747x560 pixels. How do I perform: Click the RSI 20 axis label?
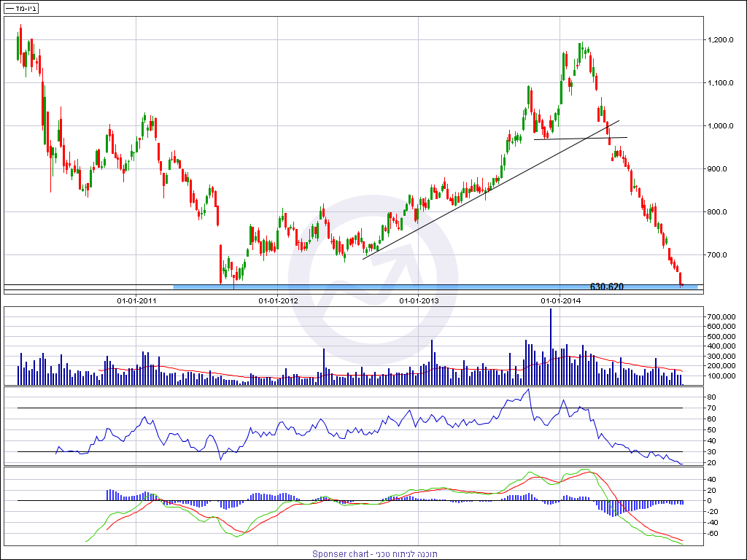click(x=711, y=462)
